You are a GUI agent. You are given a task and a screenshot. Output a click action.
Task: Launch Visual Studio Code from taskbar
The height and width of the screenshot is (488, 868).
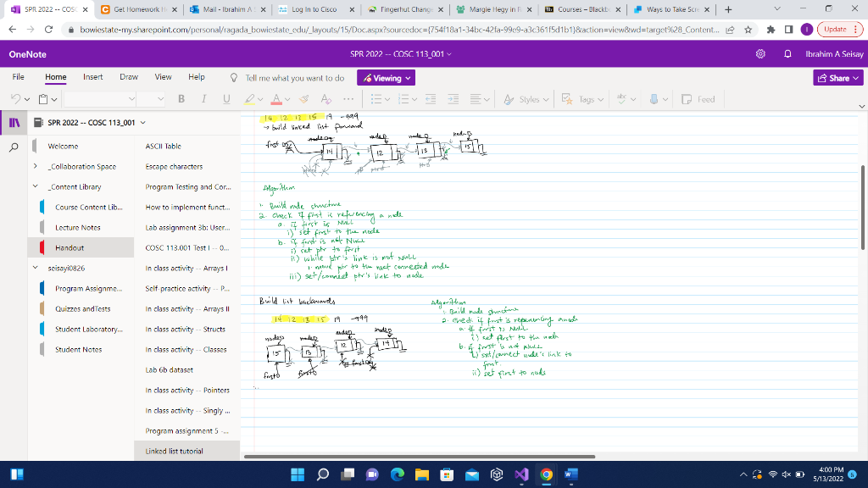point(520,476)
